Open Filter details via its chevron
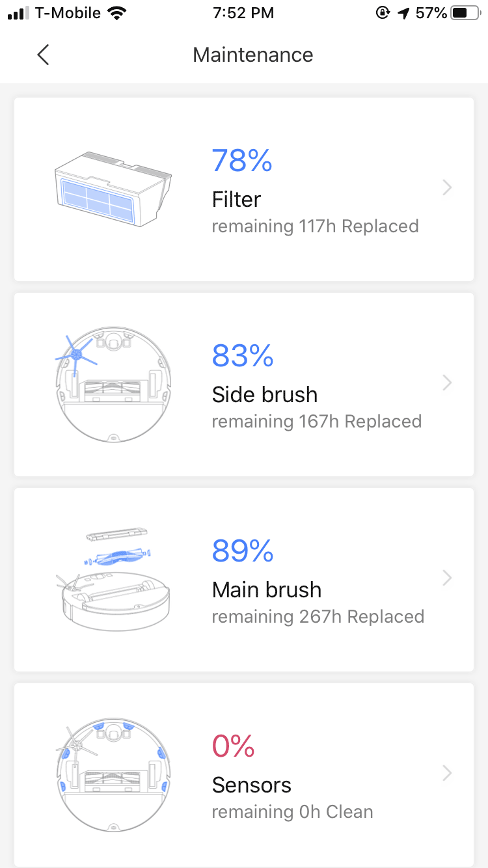Screen dimensions: 488x868 click(447, 188)
